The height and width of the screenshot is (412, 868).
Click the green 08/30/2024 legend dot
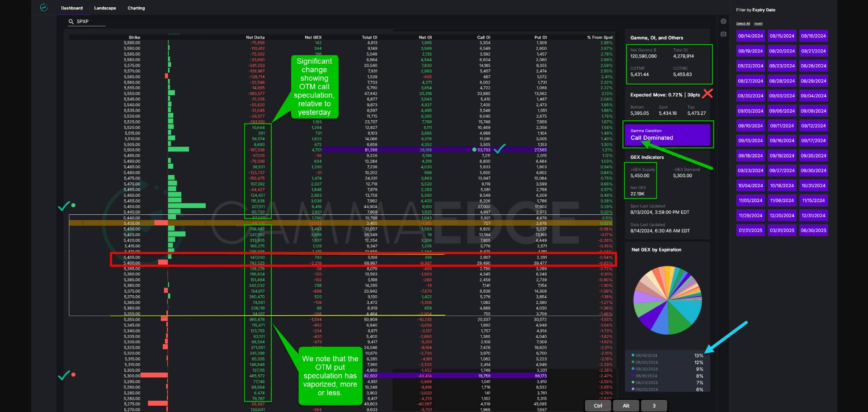pos(633,362)
